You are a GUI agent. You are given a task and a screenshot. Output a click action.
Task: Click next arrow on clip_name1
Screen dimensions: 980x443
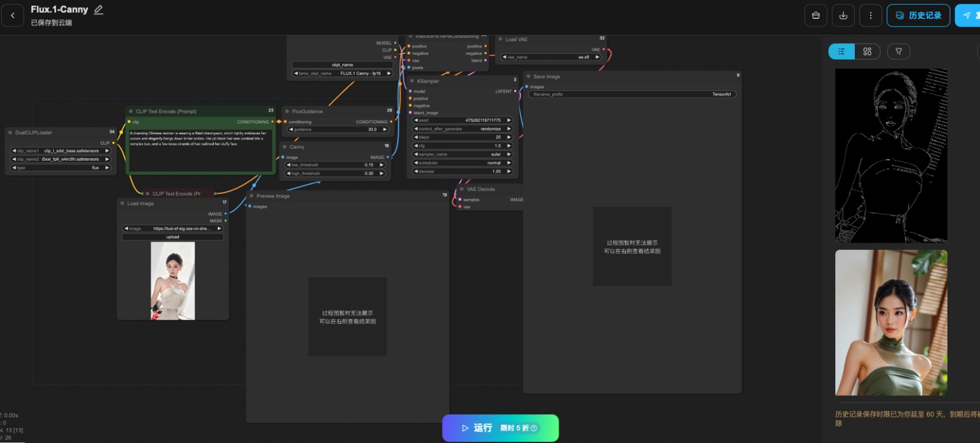tap(107, 151)
